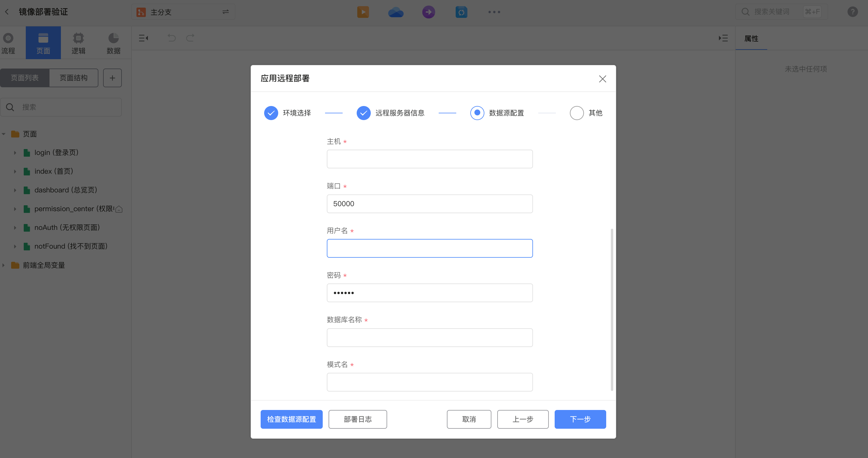This screenshot has width=868, height=458.
Task: Click the branch git icon
Action: click(141, 12)
